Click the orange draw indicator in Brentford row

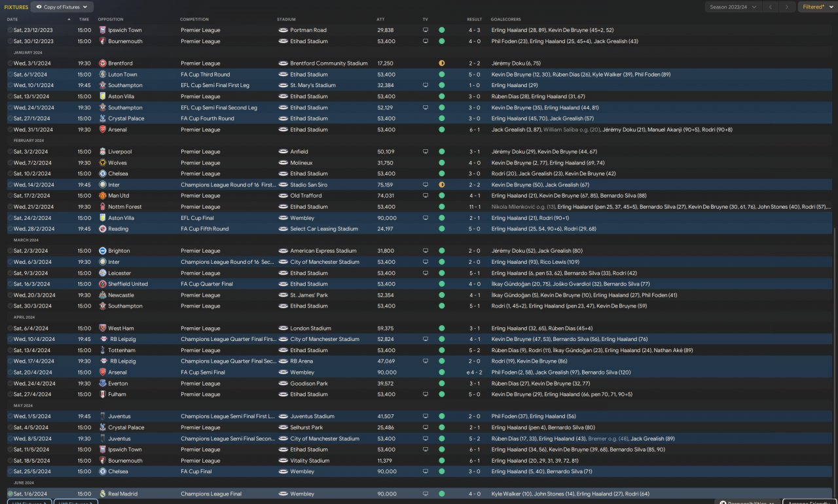point(442,63)
